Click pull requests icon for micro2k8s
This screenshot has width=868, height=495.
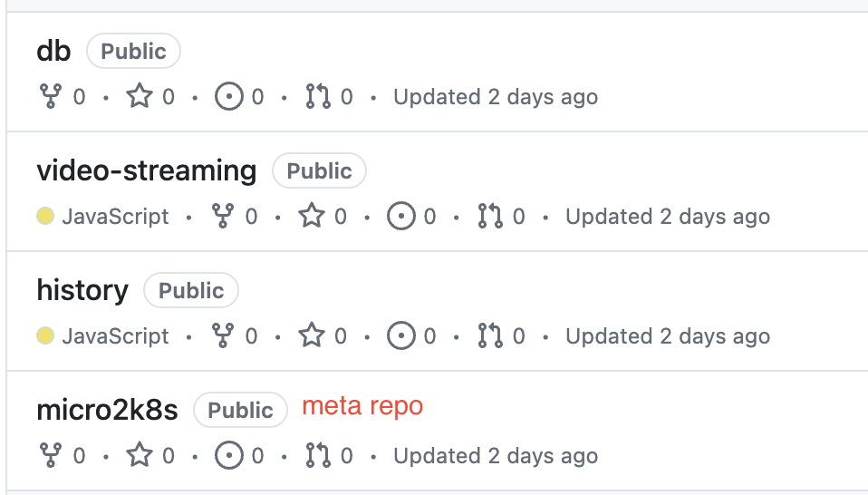click(x=318, y=455)
